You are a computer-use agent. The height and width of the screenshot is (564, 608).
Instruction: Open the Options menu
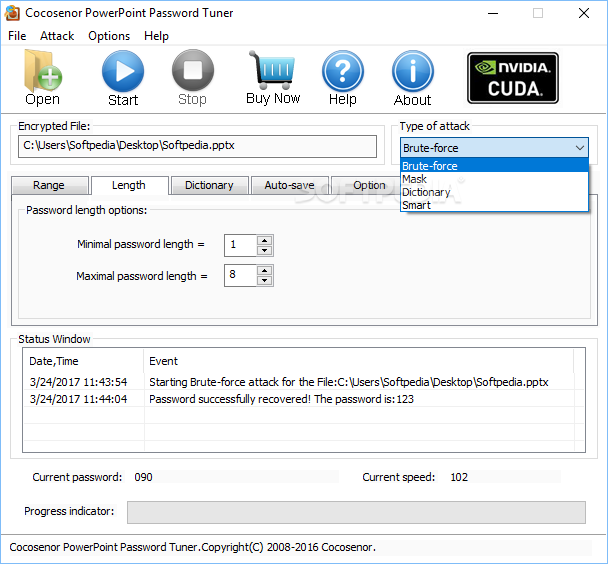(109, 36)
